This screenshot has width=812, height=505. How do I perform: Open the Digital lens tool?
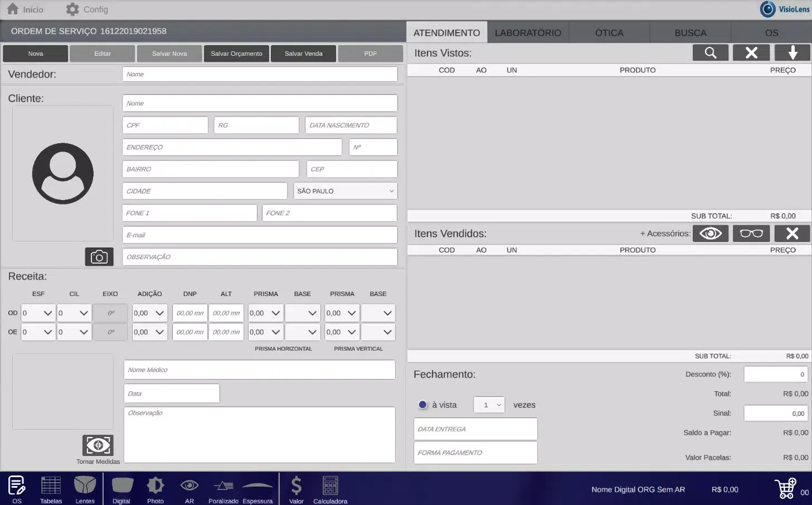coord(121,488)
